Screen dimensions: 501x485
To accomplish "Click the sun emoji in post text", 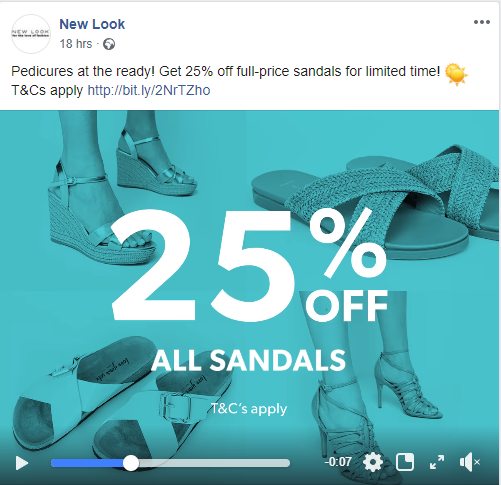I will (x=456, y=74).
